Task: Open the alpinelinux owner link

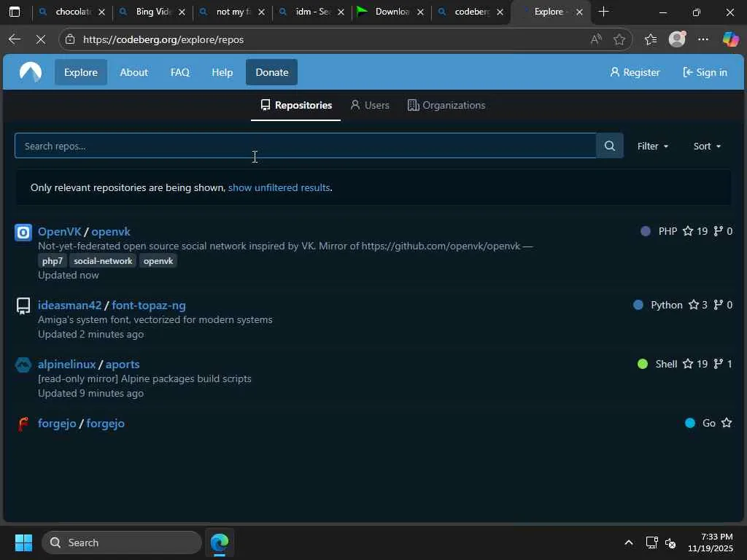Action: click(x=66, y=365)
